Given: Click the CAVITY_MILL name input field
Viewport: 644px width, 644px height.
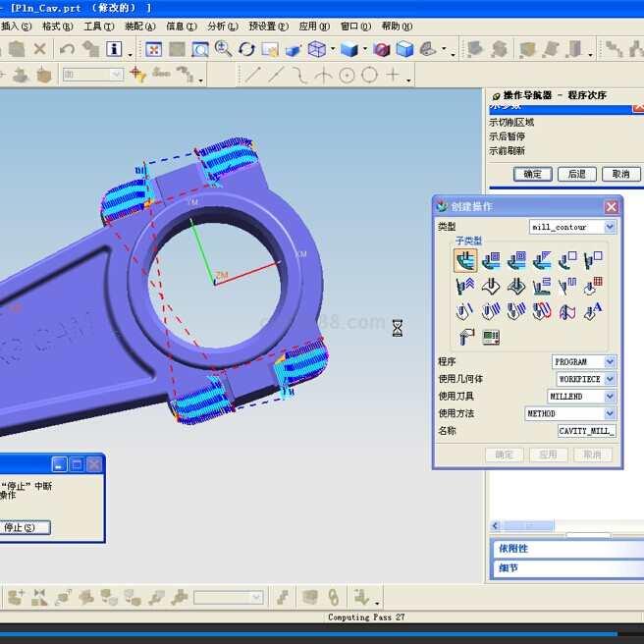Looking at the screenshot, I should point(586,431).
